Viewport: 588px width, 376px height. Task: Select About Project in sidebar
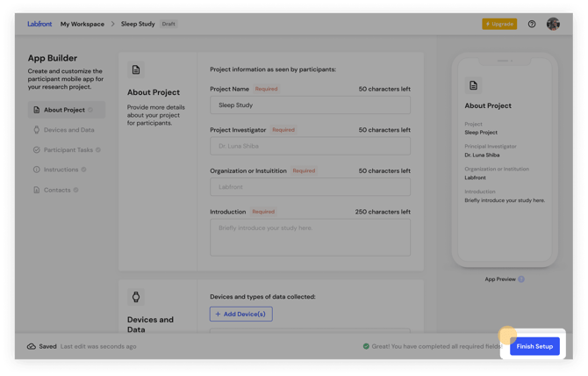click(x=65, y=110)
